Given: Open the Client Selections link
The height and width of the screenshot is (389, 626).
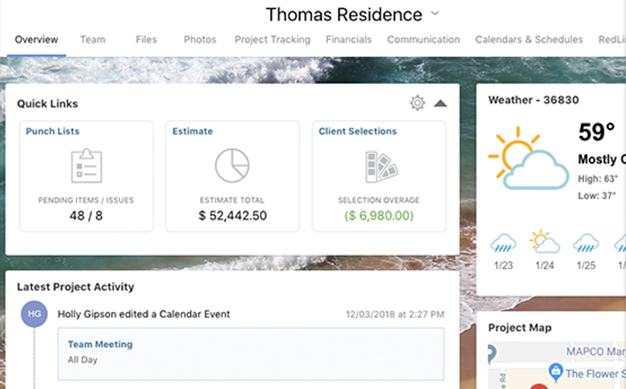Looking at the screenshot, I should [x=358, y=131].
